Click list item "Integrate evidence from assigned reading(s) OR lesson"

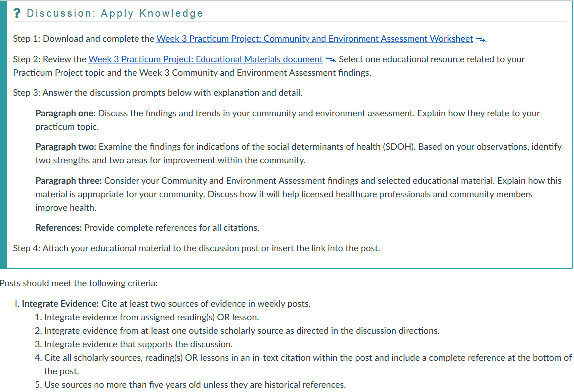(x=151, y=317)
